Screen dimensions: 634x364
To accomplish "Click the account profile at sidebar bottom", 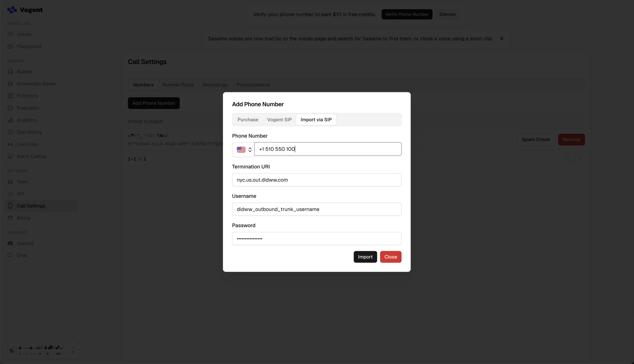I will click(41, 350).
